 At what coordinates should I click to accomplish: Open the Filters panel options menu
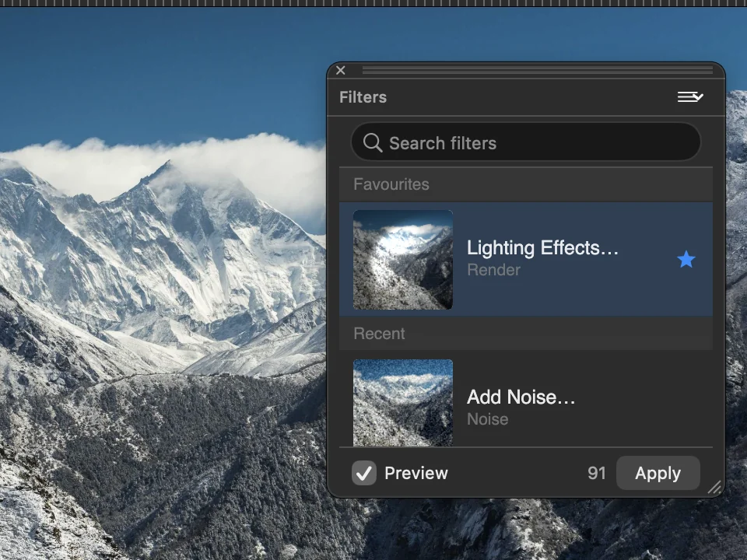click(x=690, y=97)
